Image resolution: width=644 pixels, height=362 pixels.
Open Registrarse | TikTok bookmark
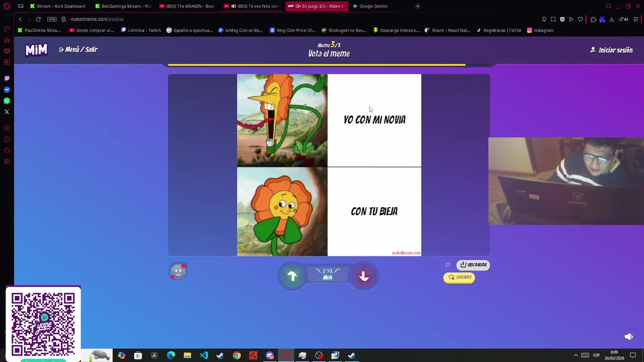coord(499,30)
